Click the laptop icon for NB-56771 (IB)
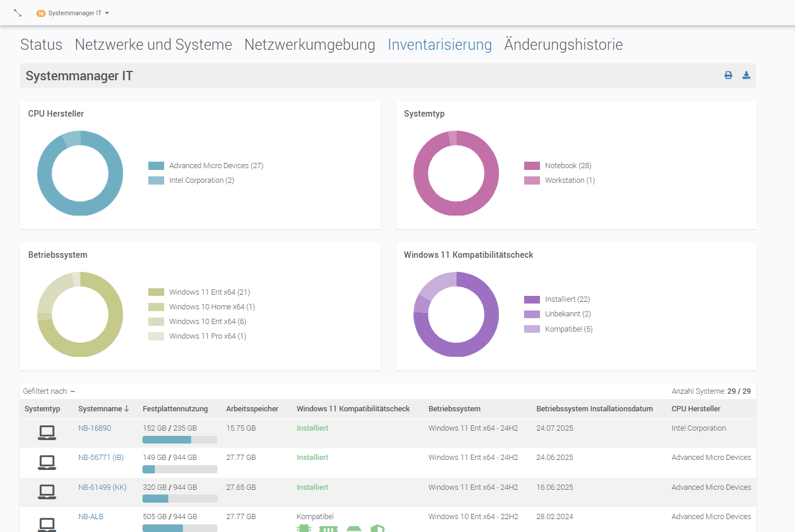Screen dimensions: 795x532 47,462
